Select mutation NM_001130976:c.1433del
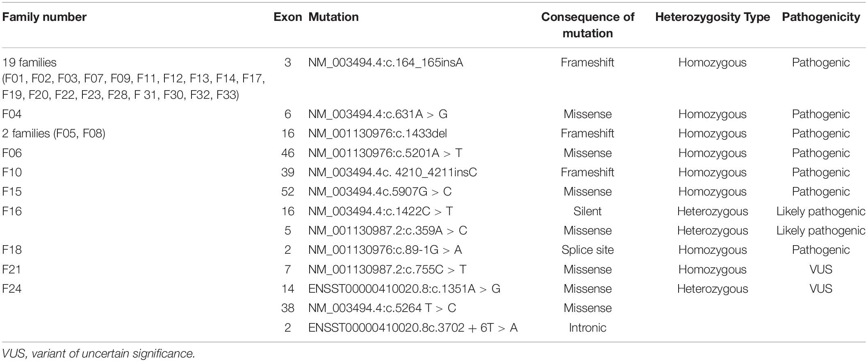 tap(378, 133)
